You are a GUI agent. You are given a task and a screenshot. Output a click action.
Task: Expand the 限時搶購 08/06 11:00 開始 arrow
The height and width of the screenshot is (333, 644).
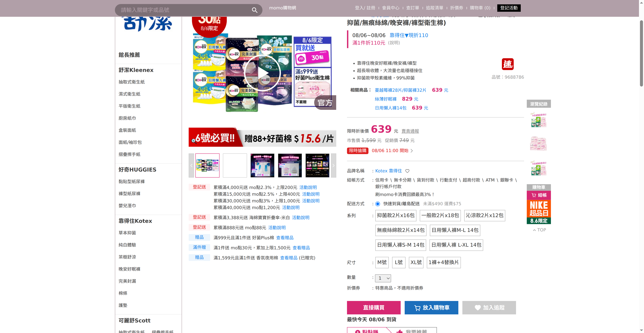coord(412,151)
